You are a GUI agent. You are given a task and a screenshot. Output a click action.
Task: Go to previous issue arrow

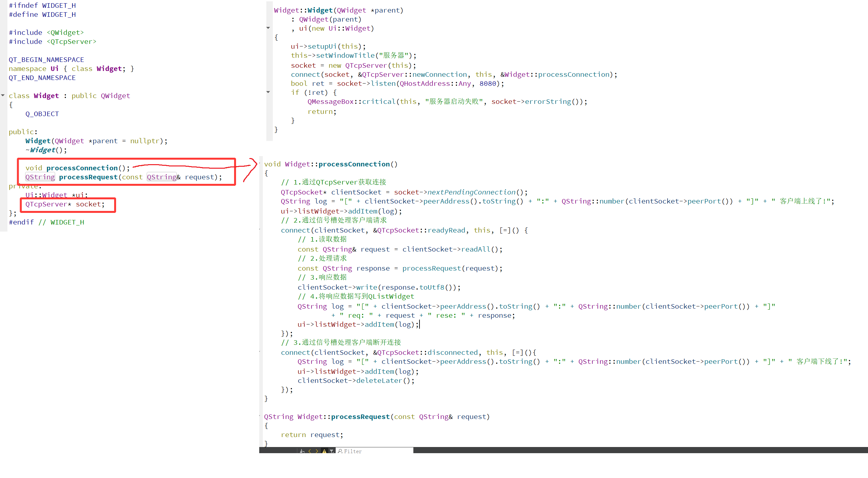[x=310, y=452]
